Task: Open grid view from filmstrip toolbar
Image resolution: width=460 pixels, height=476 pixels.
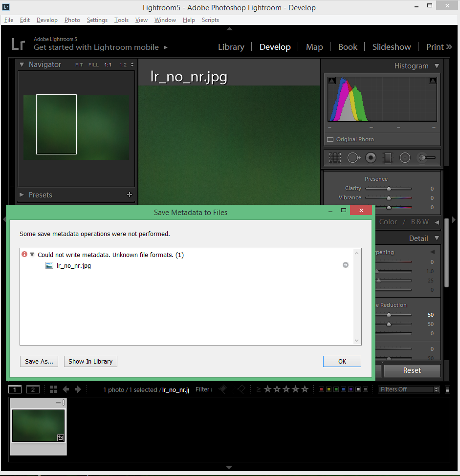Action: (x=53, y=389)
